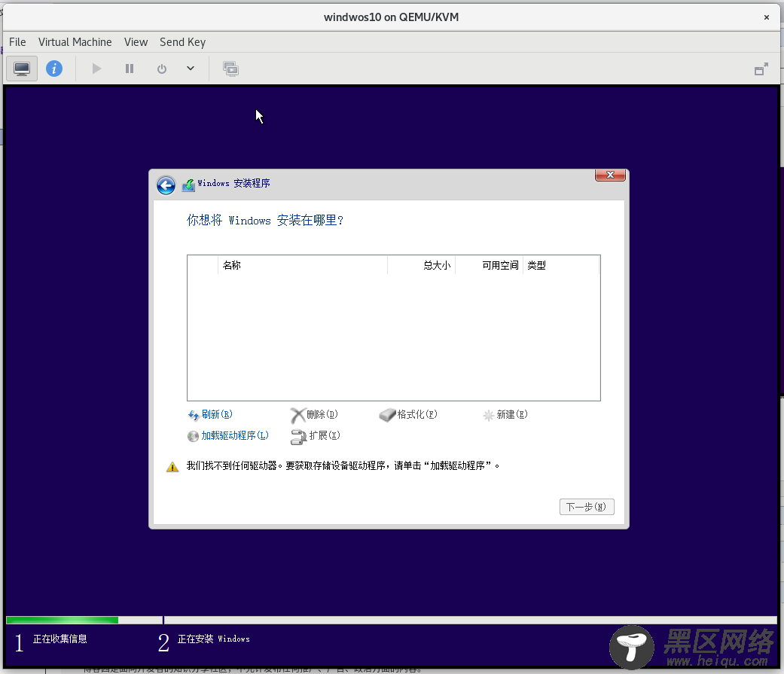Click 扩展(X) extend partition option
The image size is (784, 674).
point(316,435)
